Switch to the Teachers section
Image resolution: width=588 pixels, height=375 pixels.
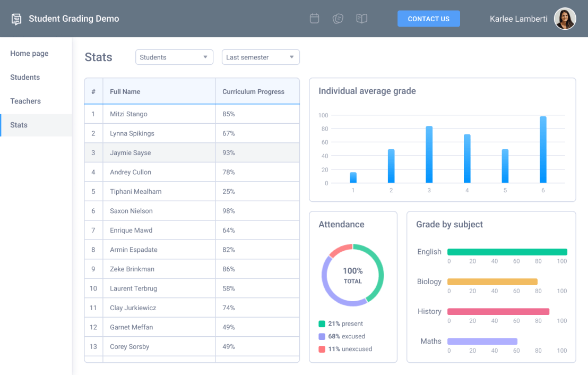25,101
